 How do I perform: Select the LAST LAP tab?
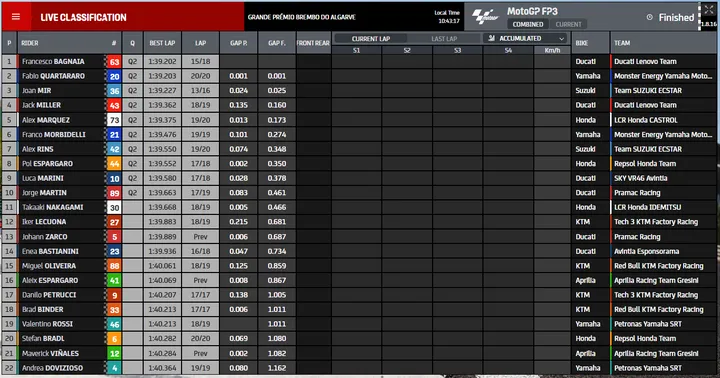(x=444, y=39)
